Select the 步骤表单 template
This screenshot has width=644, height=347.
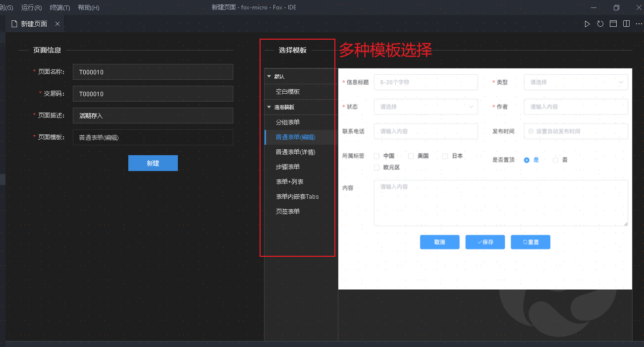(288, 167)
